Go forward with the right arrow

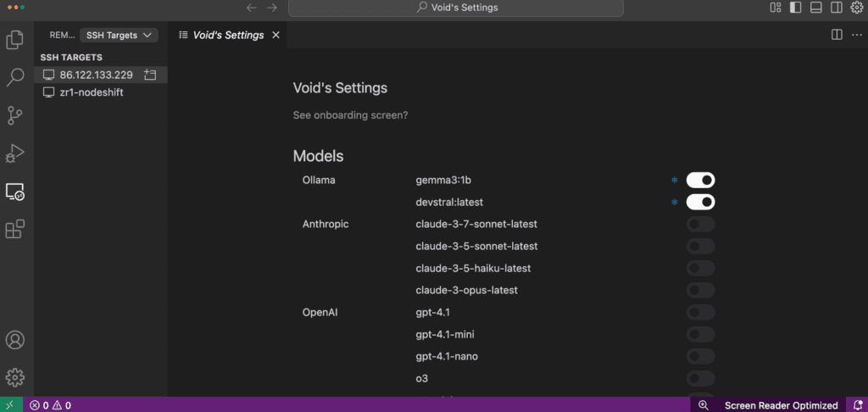tap(272, 8)
